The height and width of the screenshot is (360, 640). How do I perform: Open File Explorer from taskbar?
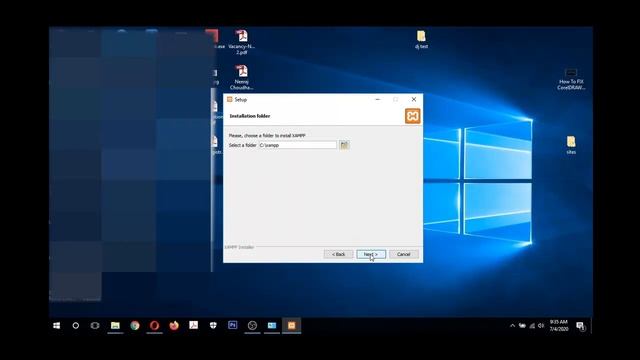[115, 325]
